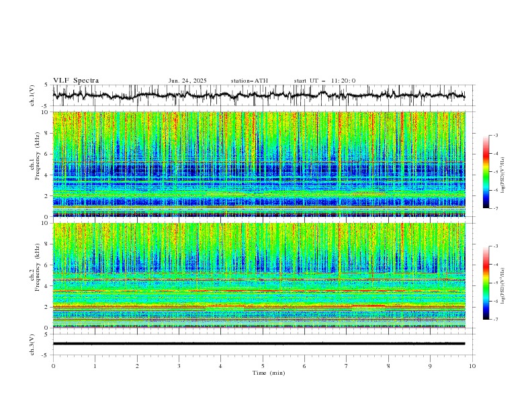
Task: Click the time axis tick label "9"
Action: 430,366
